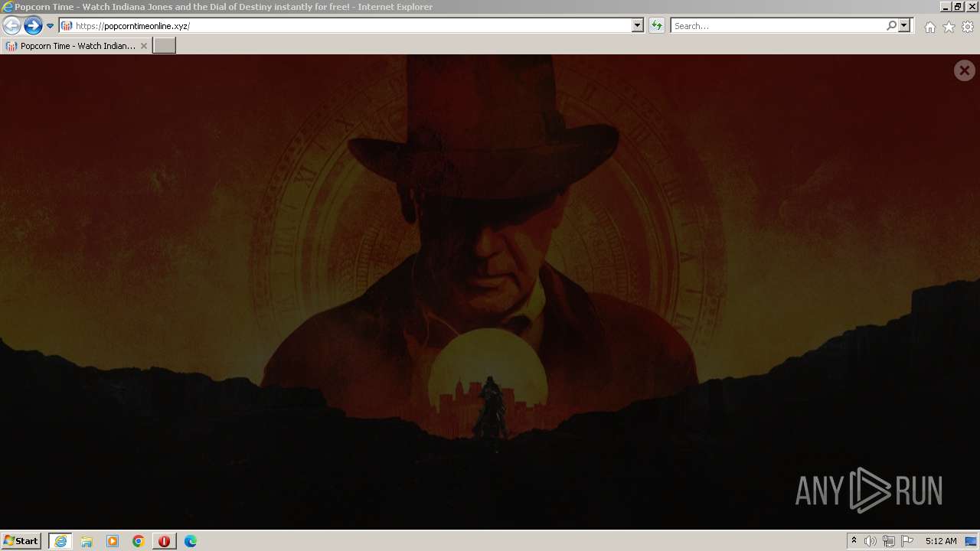
Task: Select the Popcorn Time browser tab
Action: coord(76,46)
